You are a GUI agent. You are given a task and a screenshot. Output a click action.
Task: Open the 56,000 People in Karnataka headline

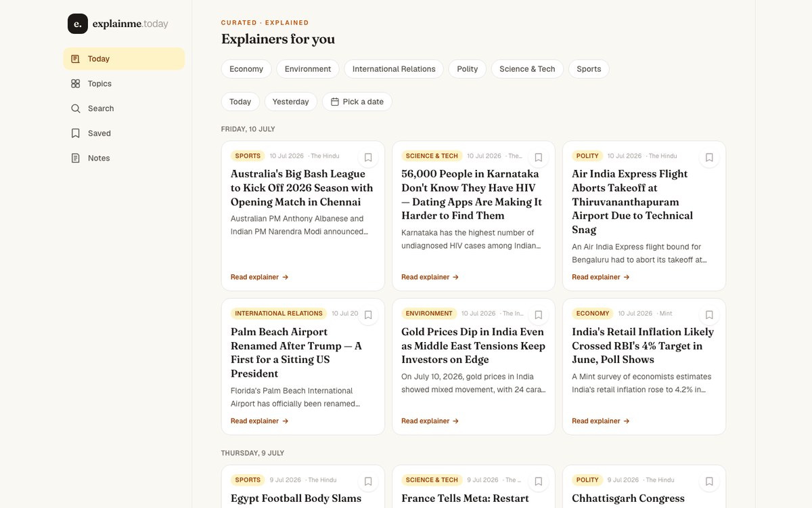click(x=472, y=194)
